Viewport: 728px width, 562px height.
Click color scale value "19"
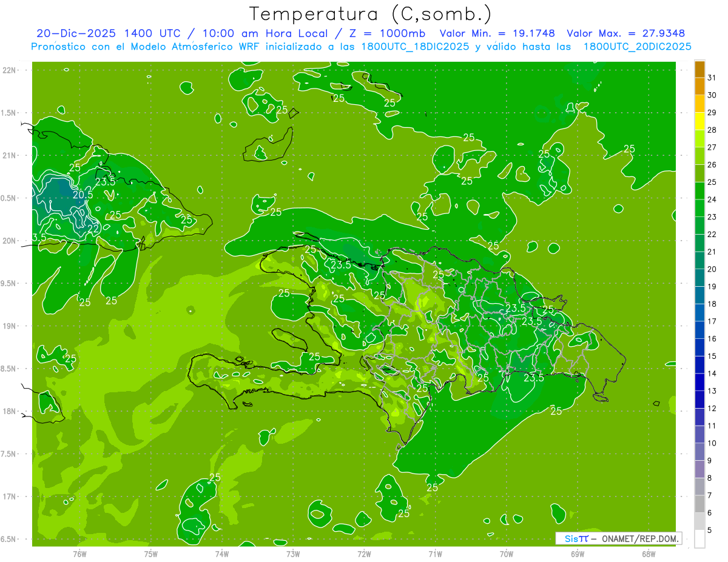point(712,286)
